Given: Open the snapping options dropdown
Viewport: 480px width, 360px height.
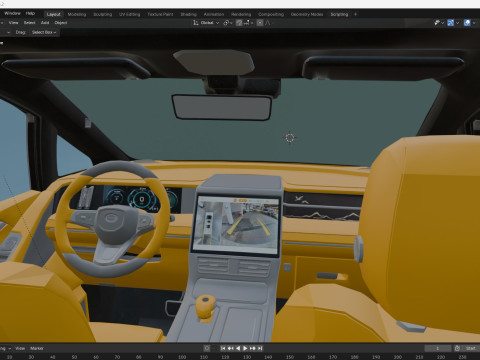Looking at the screenshot, I should tap(248, 23).
